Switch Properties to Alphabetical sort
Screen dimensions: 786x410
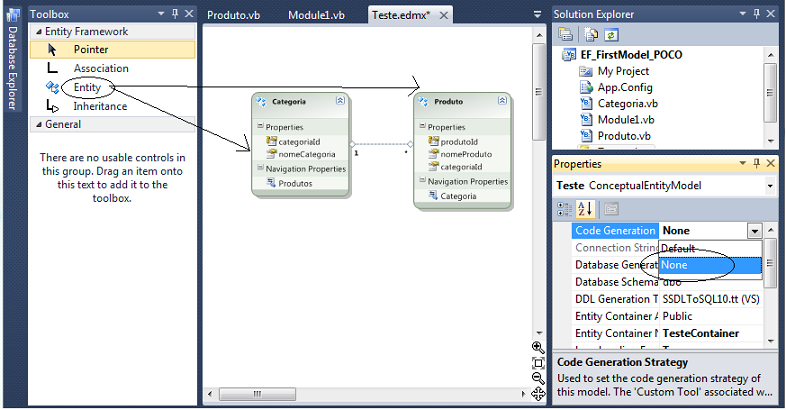tap(584, 209)
